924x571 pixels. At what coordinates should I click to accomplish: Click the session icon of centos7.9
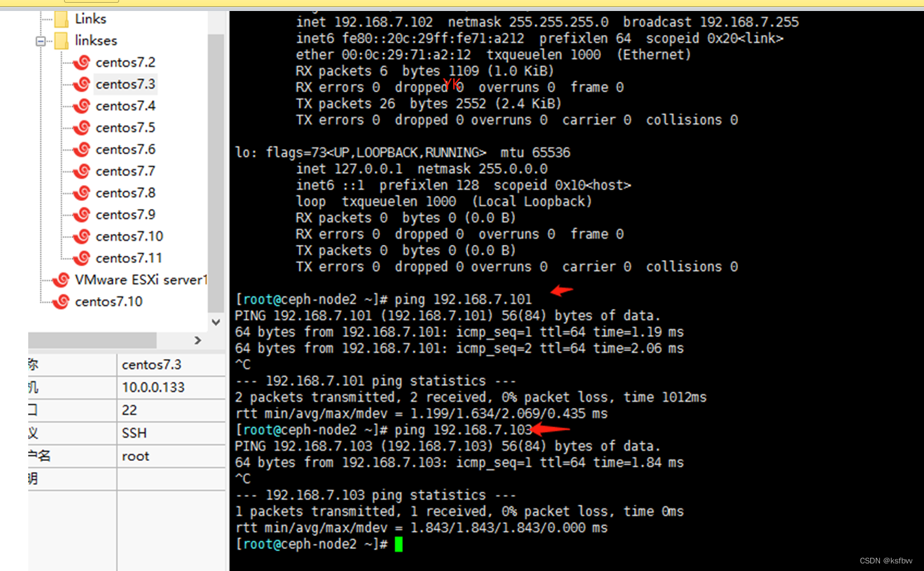[x=82, y=215]
